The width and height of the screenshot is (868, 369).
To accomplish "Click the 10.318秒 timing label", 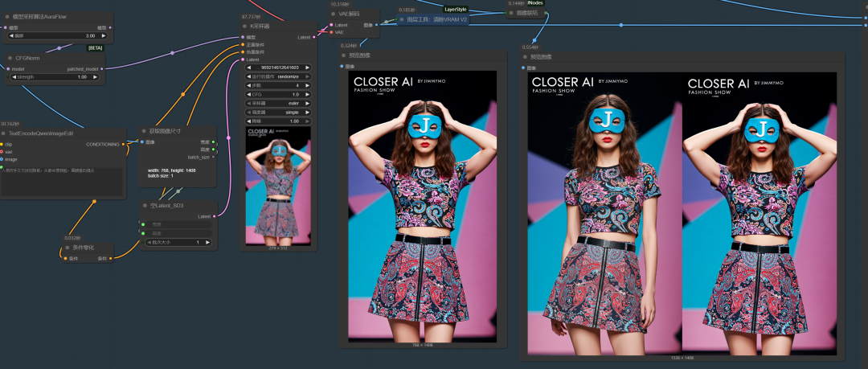I will click(x=339, y=5).
